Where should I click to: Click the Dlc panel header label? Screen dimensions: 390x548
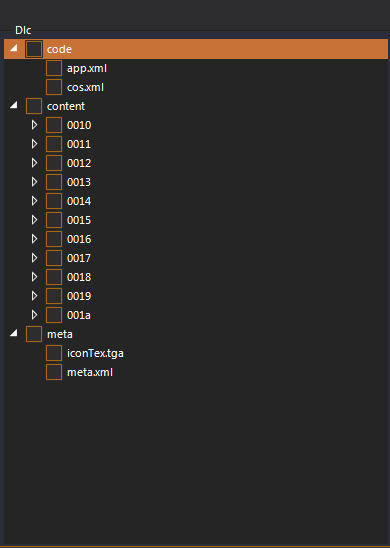pyautogui.click(x=23, y=30)
